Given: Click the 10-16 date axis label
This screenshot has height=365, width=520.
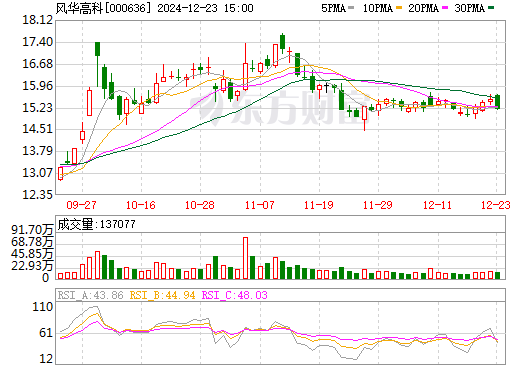Looking at the screenshot, I should (141, 205).
